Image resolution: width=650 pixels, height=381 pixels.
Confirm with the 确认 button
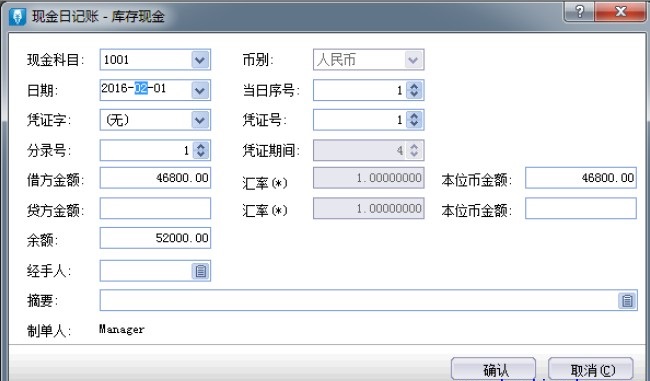(494, 369)
